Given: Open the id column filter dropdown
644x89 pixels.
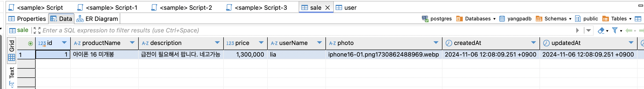Looking at the screenshot, I should (x=64, y=43).
